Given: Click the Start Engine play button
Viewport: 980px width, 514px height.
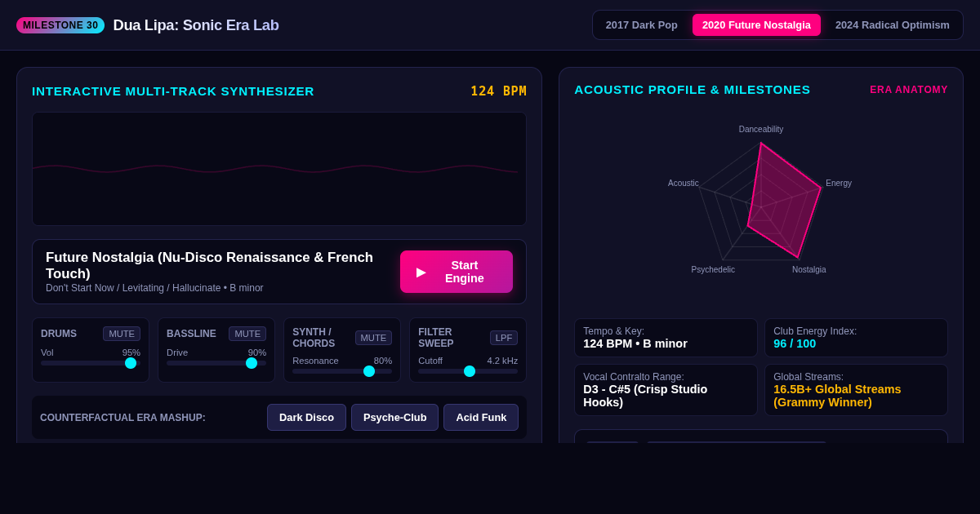Looking at the screenshot, I should (x=457, y=272).
